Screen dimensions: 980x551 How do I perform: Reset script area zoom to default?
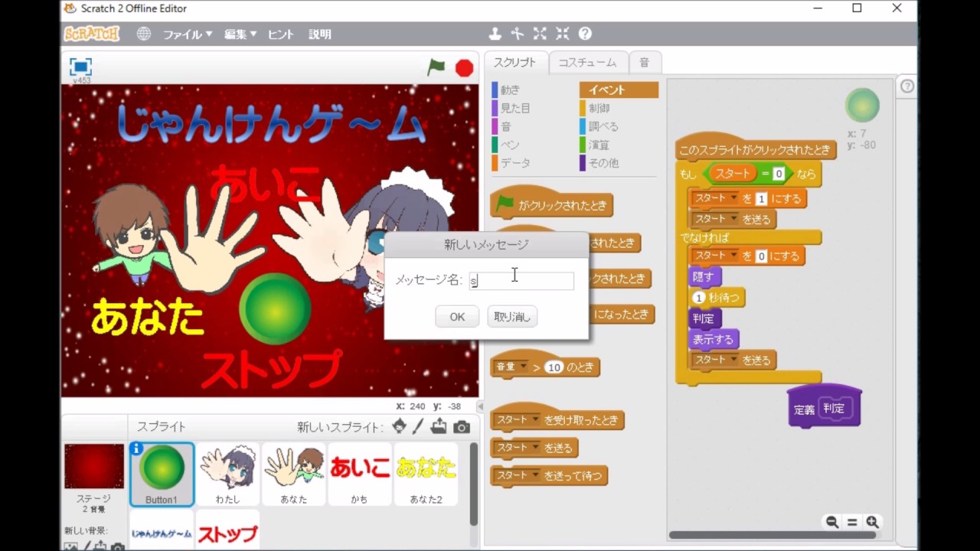pyautogui.click(x=852, y=522)
